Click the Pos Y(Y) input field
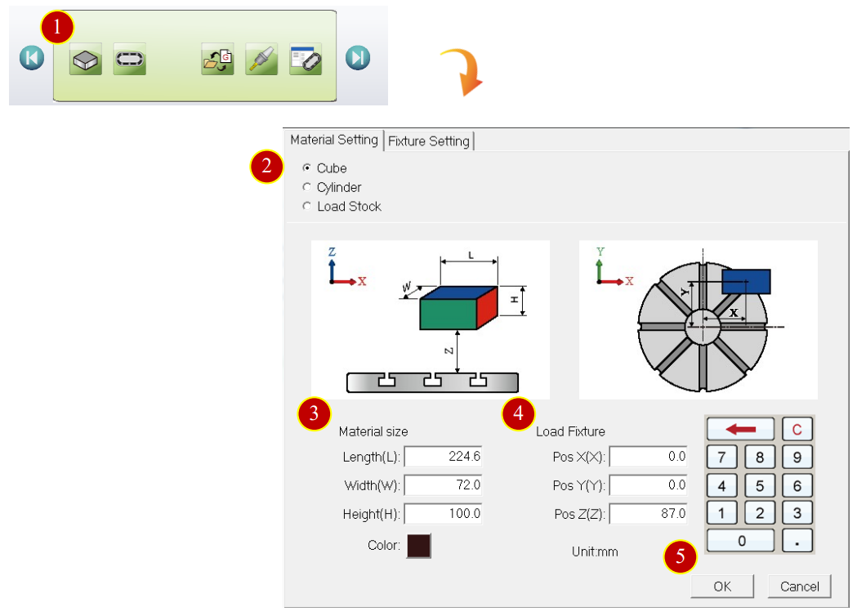 pyautogui.click(x=648, y=484)
